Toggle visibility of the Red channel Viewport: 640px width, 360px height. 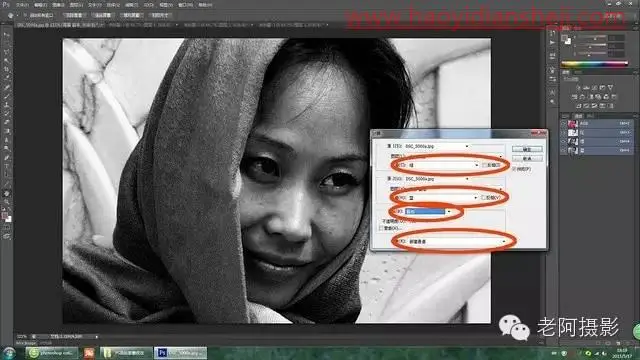(563, 133)
